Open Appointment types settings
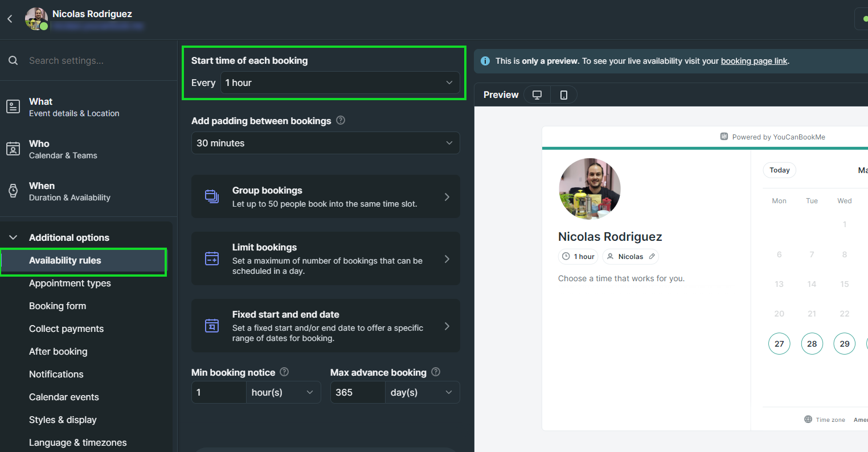This screenshot has width=868, height=452. (x=70, y=283)
